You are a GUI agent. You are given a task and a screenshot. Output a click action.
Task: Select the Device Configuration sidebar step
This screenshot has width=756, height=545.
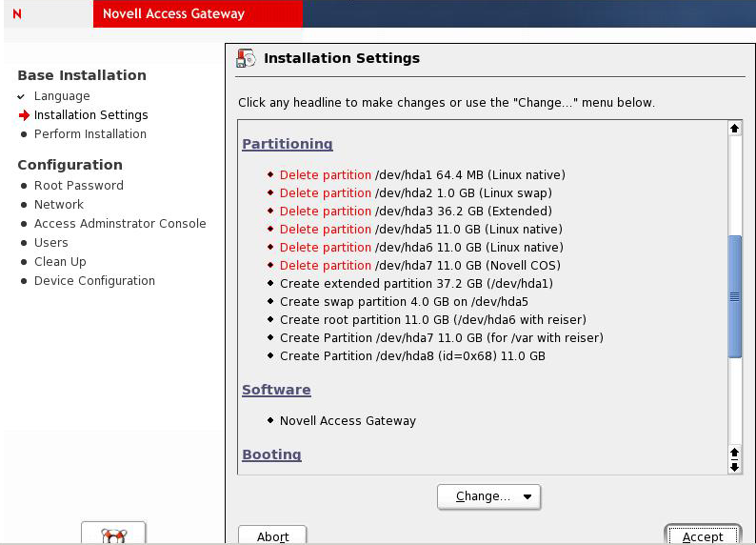(x=94, y=281)
